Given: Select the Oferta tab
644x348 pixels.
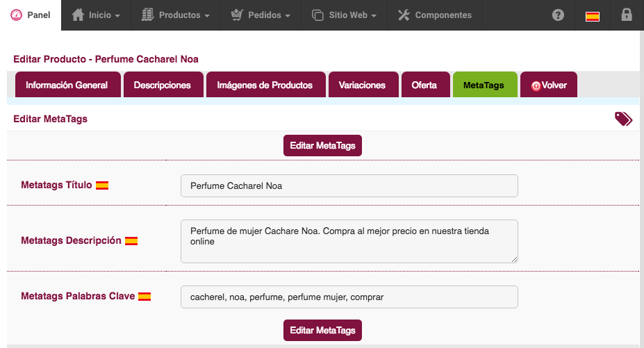Looking at the screenshot, I should click(425, 85).
